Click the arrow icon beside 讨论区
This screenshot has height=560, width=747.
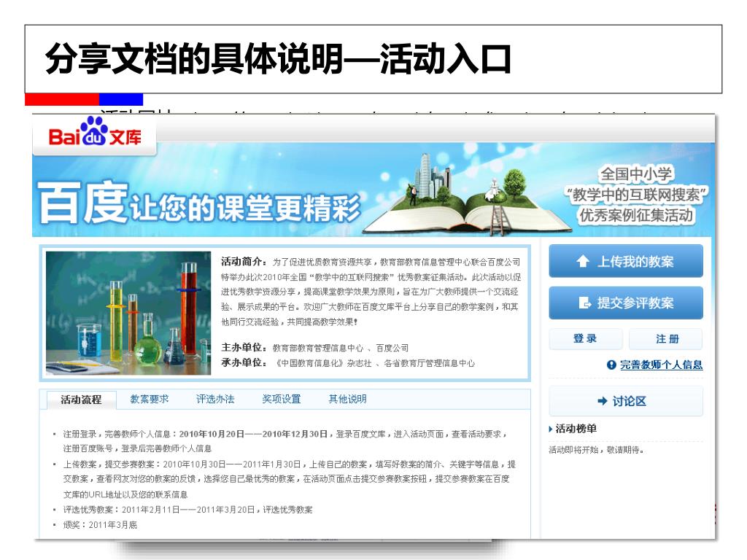click(602, 401)
